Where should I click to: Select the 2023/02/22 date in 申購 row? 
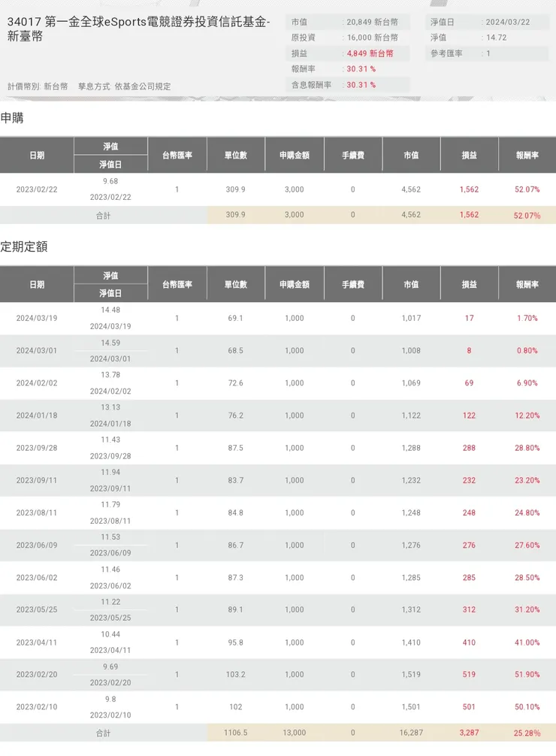[x=37, y=189]
